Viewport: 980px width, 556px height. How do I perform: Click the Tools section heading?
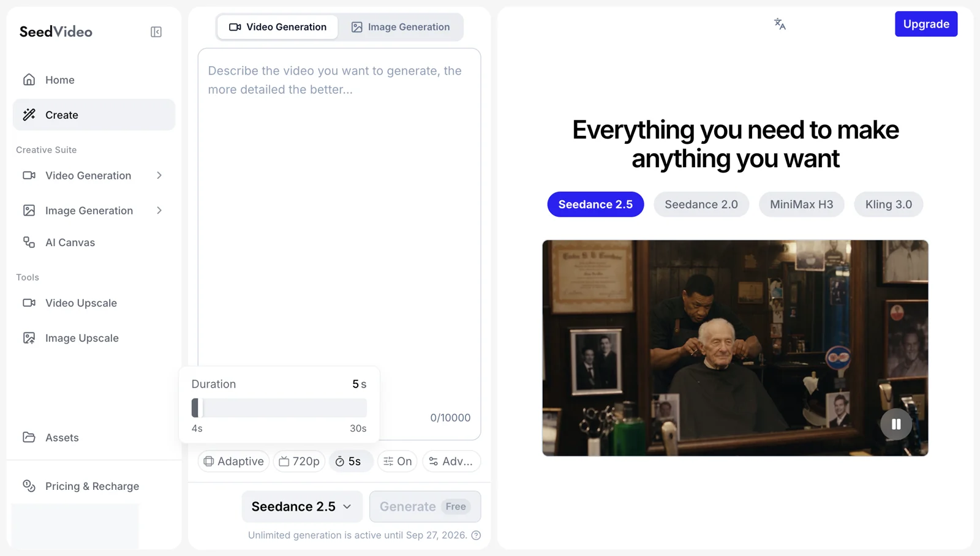pyautogui.click(x=28, y=277)
